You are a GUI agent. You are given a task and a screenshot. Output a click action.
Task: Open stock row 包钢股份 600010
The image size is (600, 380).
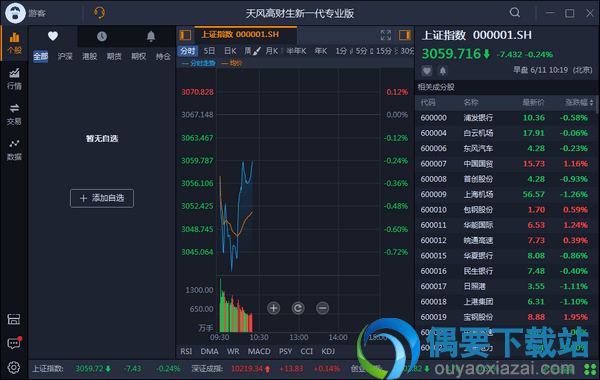(x=505, y=210)
